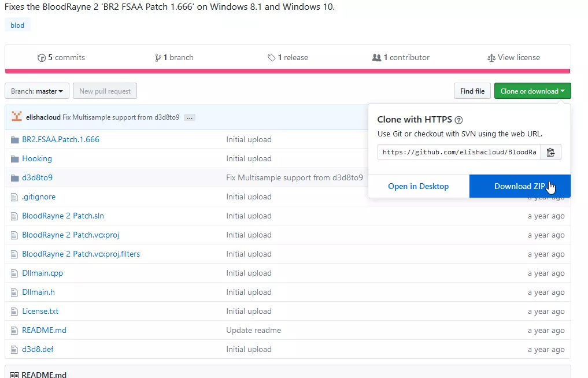The width and height of the screenshot is (588, 378).
Task: Open the Branch: master dropdown
Action: [37, 91]
